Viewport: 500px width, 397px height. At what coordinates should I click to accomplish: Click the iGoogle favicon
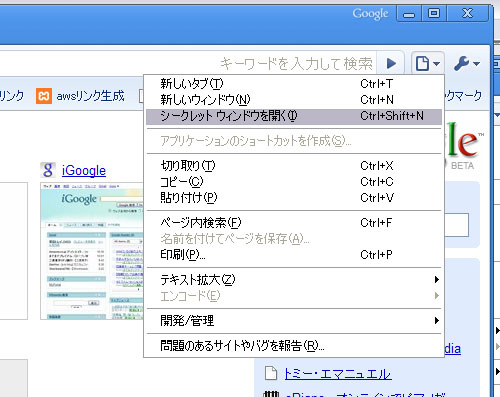point(48,170)
